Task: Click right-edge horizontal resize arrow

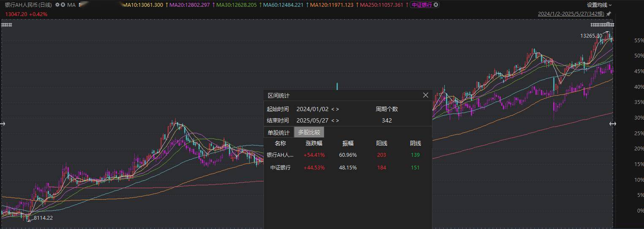Action: [x=612, y=124]
